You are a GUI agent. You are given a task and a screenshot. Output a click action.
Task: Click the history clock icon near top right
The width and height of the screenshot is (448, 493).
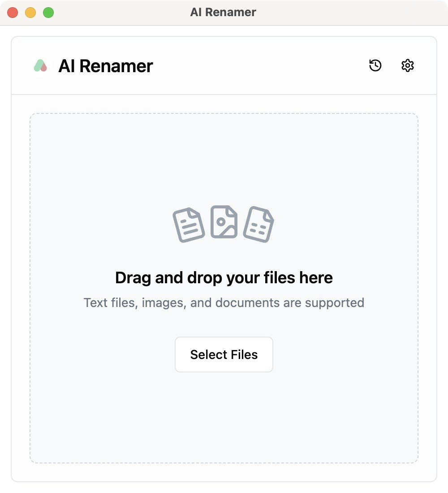[x=375, y=65]
